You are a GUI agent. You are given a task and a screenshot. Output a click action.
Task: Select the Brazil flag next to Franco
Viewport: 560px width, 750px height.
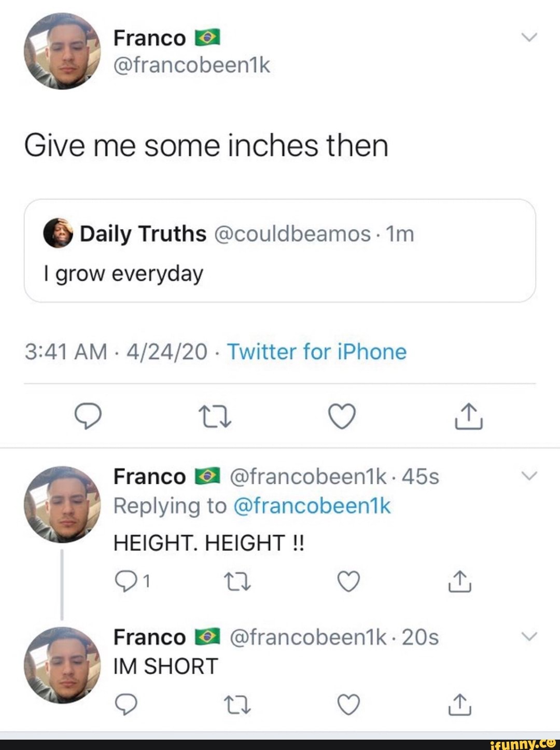point(207,36)
